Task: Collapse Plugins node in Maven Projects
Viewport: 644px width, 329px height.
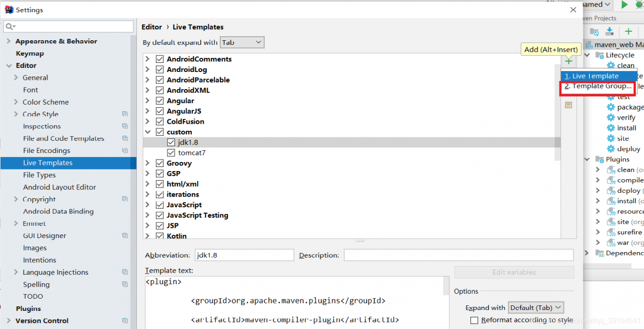Action: (x=587, y=159)
